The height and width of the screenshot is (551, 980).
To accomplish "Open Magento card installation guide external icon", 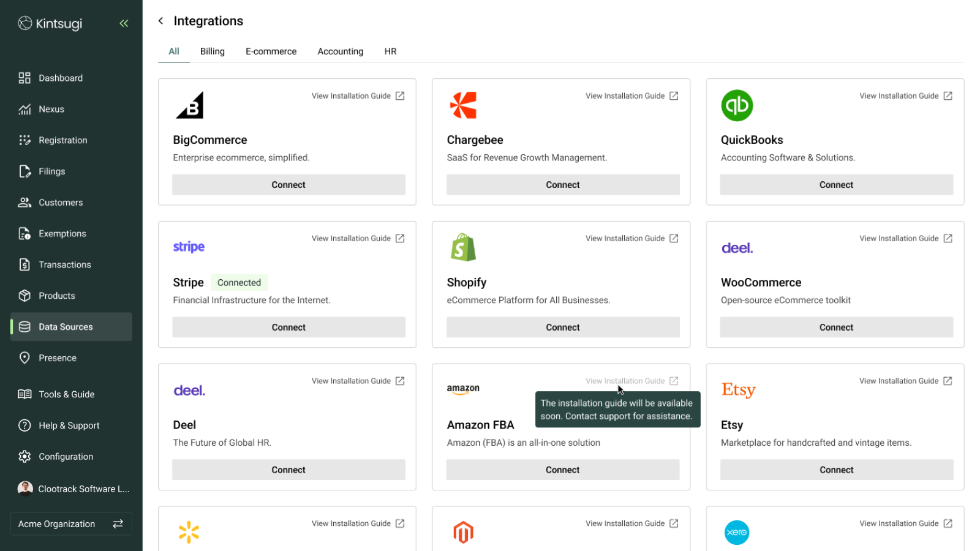I will (674, 523).
